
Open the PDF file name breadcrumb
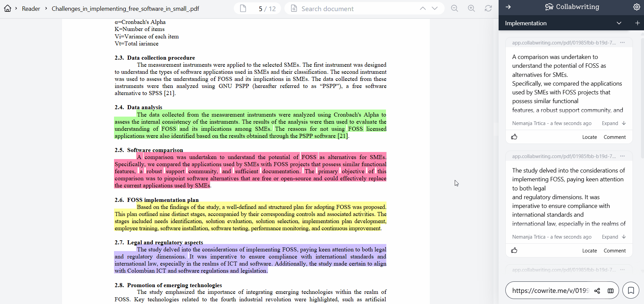(x=125, y=9)
